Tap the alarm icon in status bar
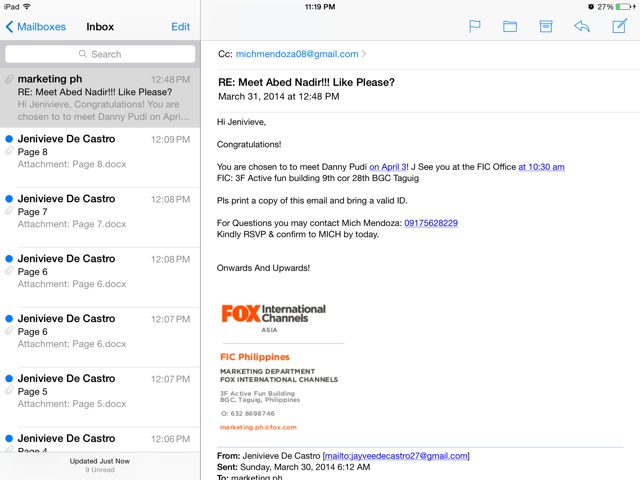 tap(591, 7)
